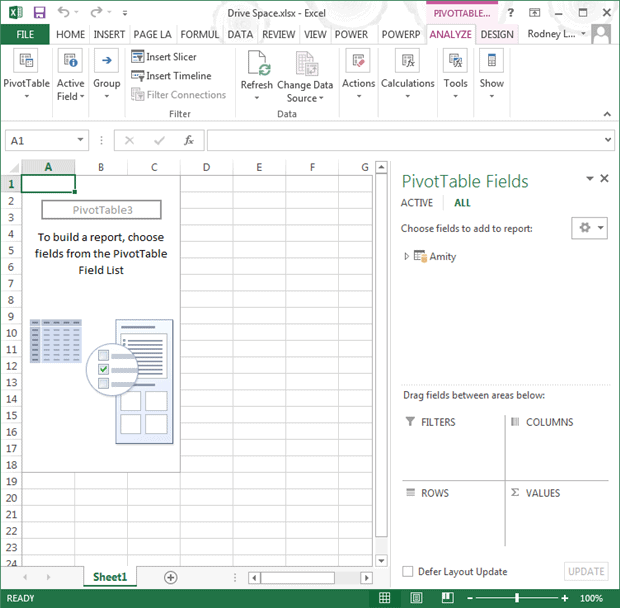The width and height of the screenshot is (620, 608).
Task: Switch to Page Break Preview
Action: click(x=447, y=598)
